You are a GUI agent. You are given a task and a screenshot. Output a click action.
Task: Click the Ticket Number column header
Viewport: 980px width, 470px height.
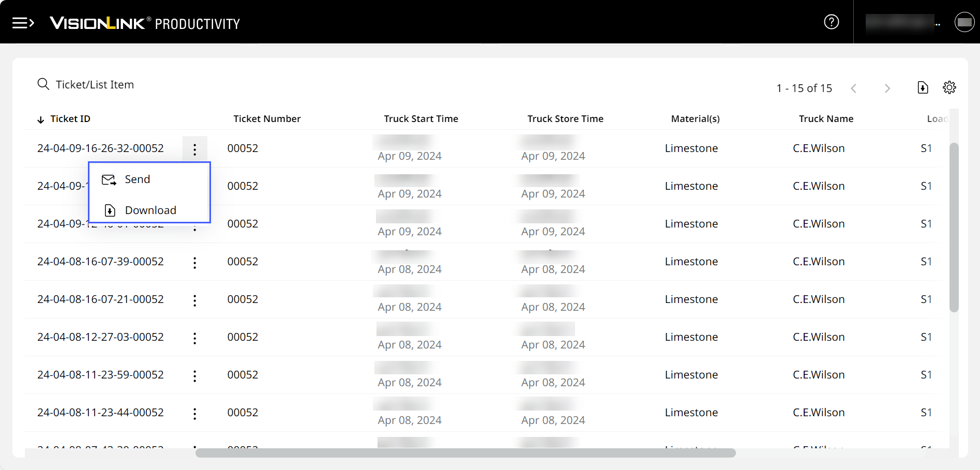pos(266,119)
